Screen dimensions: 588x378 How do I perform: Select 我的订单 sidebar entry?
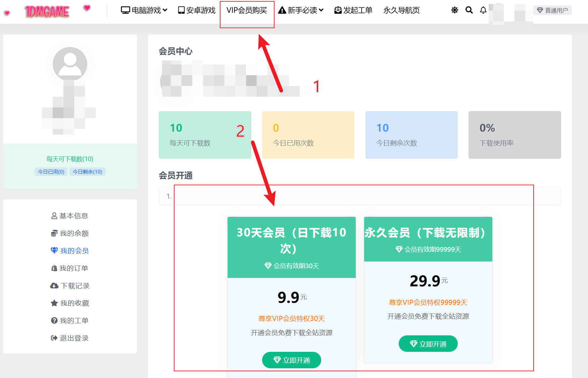[x=70, y=268]
